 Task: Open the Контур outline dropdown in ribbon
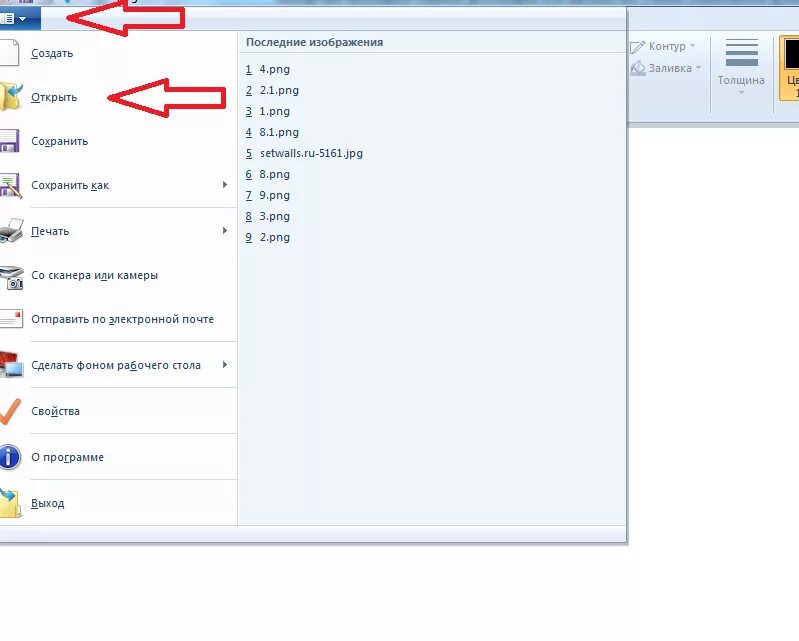663,46
